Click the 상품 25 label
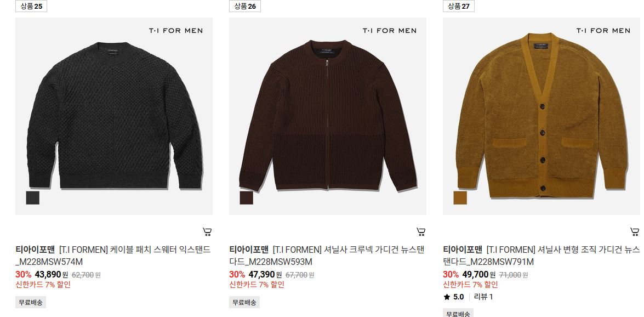This screenshot has width=644, height=317. tap(31, 6)
